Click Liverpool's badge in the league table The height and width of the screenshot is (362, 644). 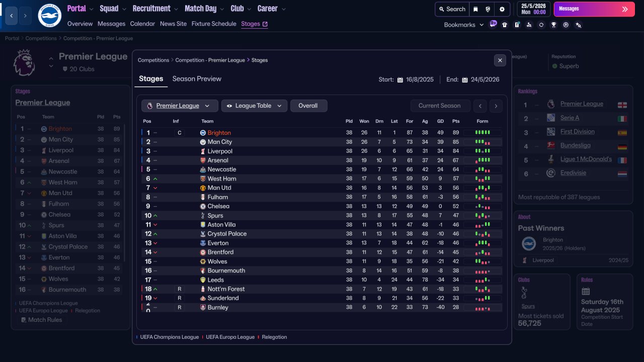click(x=203, y=151)
